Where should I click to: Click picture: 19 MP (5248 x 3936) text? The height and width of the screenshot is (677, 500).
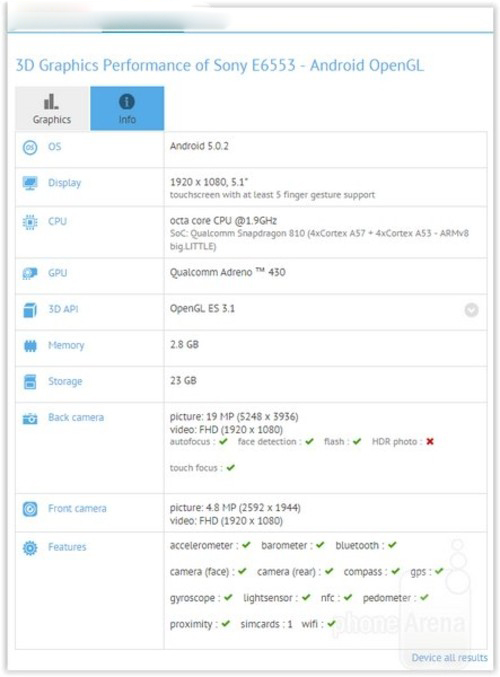[x=234, y=417]
